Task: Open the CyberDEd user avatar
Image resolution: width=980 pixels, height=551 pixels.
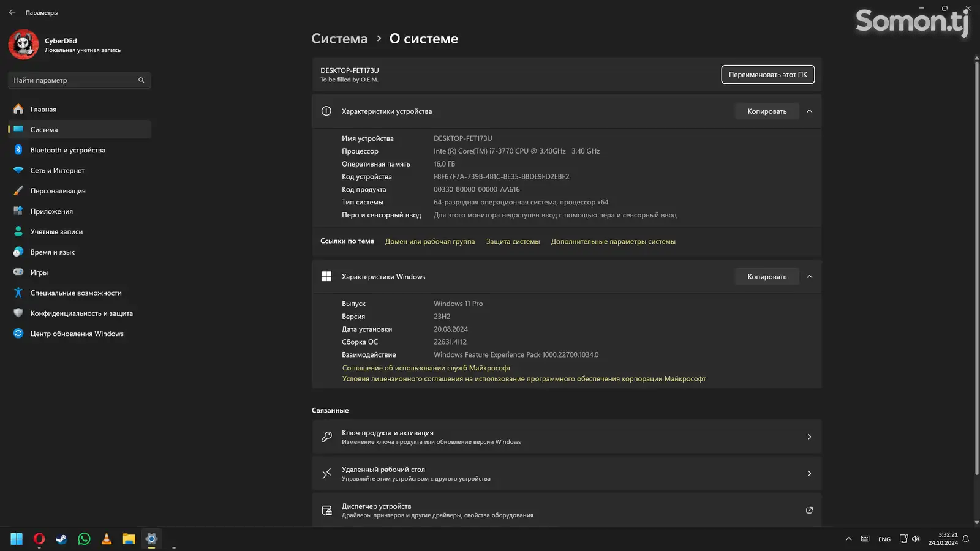Action: pyautogui.click(x=23, y=45)
